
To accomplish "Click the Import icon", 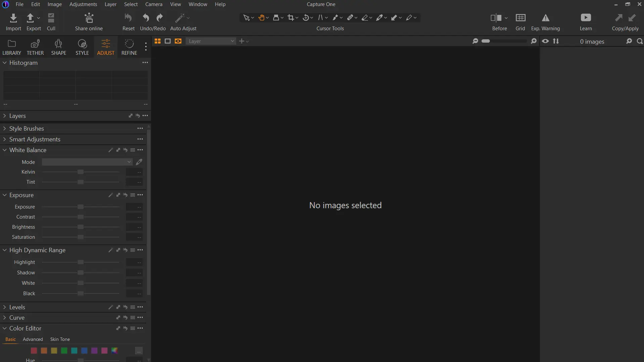I will [13, 18].
